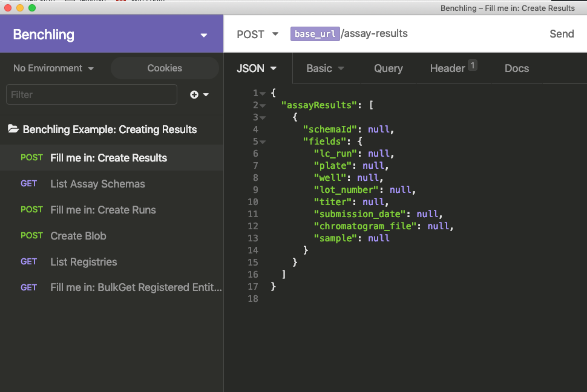Click the Benchling workspace title

point(44,34)
